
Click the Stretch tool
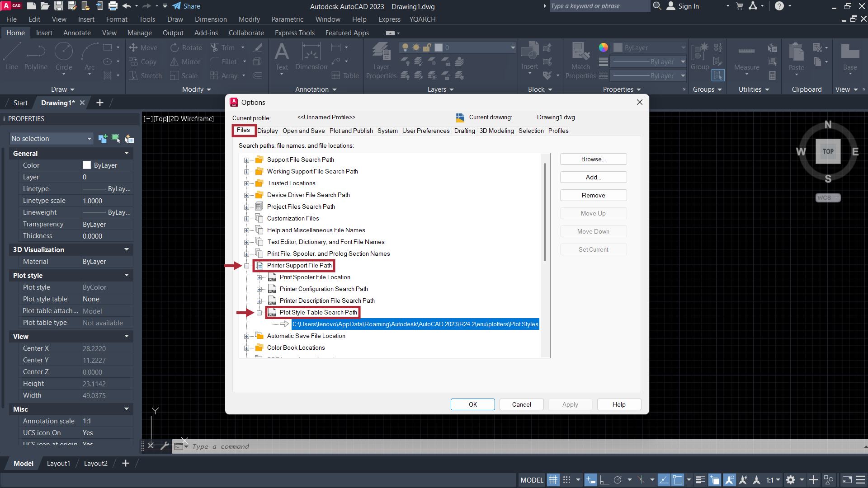coord(145,76)
